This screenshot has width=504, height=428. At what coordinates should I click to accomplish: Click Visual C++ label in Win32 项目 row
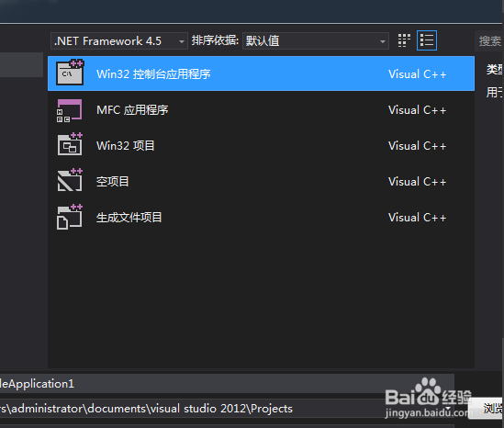point(417,146)
